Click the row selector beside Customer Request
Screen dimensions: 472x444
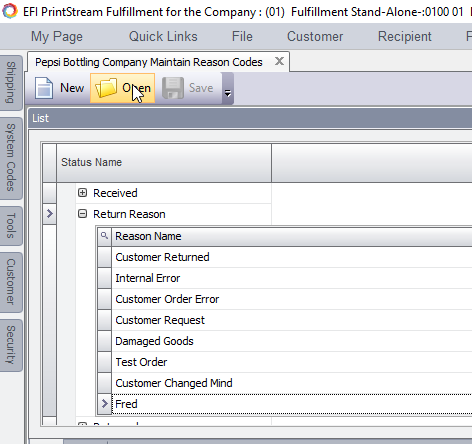coord(104,320)
